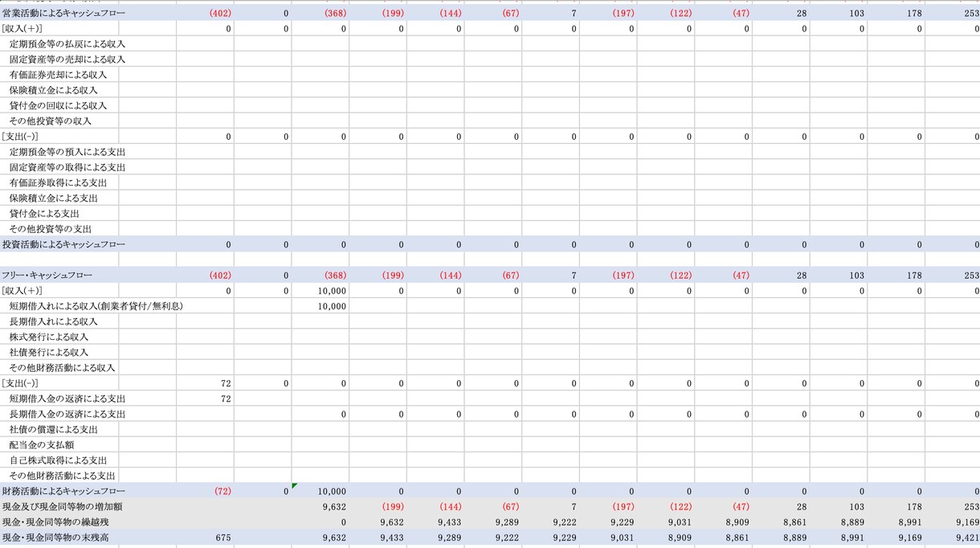Click the 株式発行による収入 row label
Screen dimensions: 980x548
(x=49, y=337)
